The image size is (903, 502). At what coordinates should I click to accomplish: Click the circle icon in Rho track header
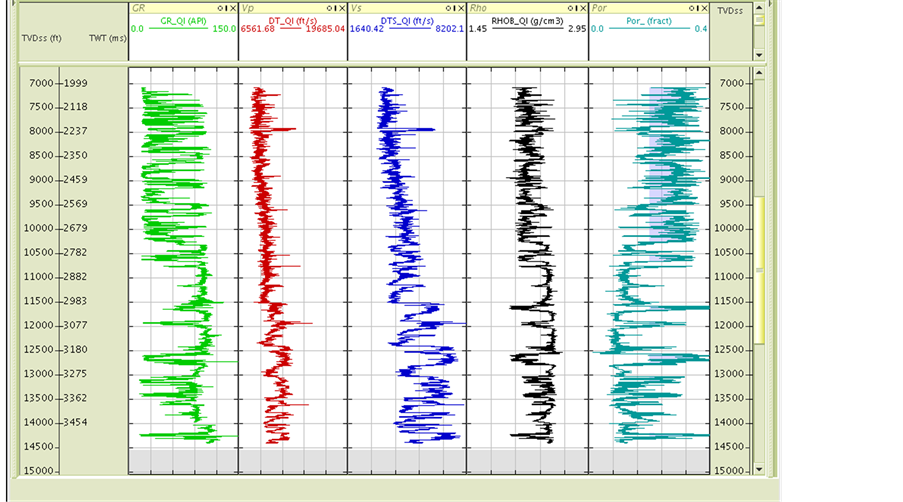[x=570, y=7]
